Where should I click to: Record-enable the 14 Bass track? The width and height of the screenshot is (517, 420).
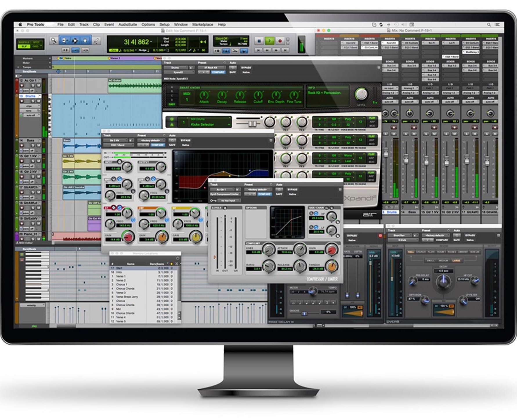point(22,145)
